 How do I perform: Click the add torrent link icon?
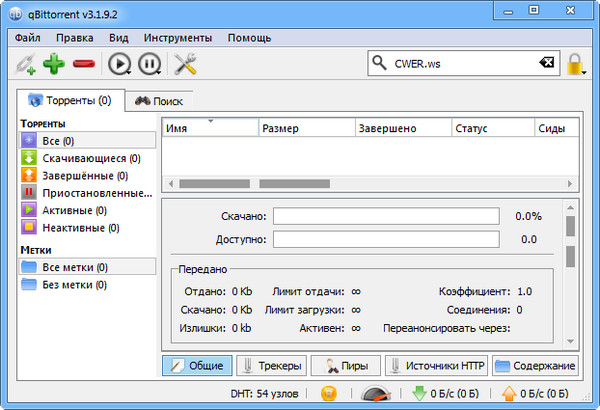[x=24, y=65]
